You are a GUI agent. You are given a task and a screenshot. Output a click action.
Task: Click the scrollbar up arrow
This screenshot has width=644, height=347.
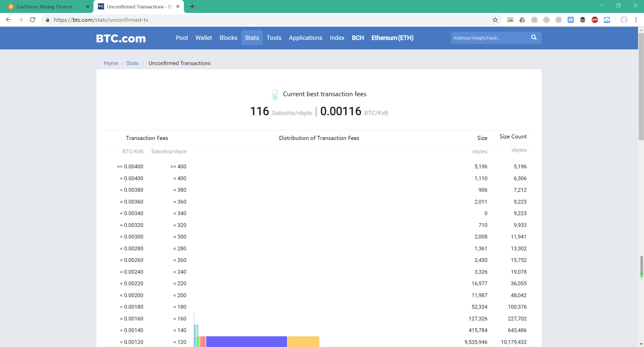pyautogui.click(x=641, y=30)
